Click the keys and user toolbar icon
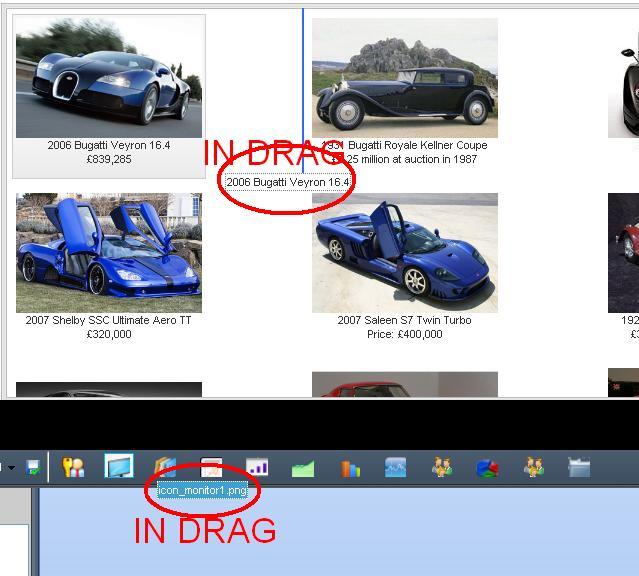639x576 pixels. pyautogui.click(x=73, y=467)
